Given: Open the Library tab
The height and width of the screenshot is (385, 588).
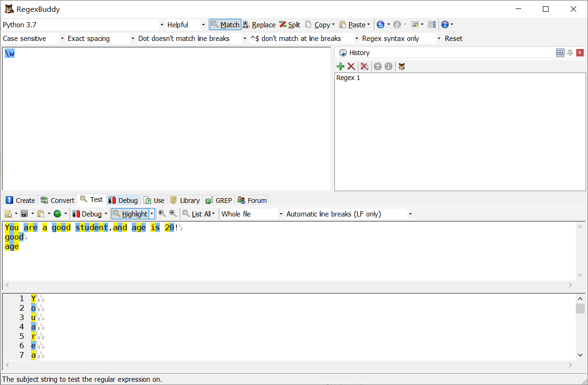Looking at the screenshot, I should tap(185, 200).
